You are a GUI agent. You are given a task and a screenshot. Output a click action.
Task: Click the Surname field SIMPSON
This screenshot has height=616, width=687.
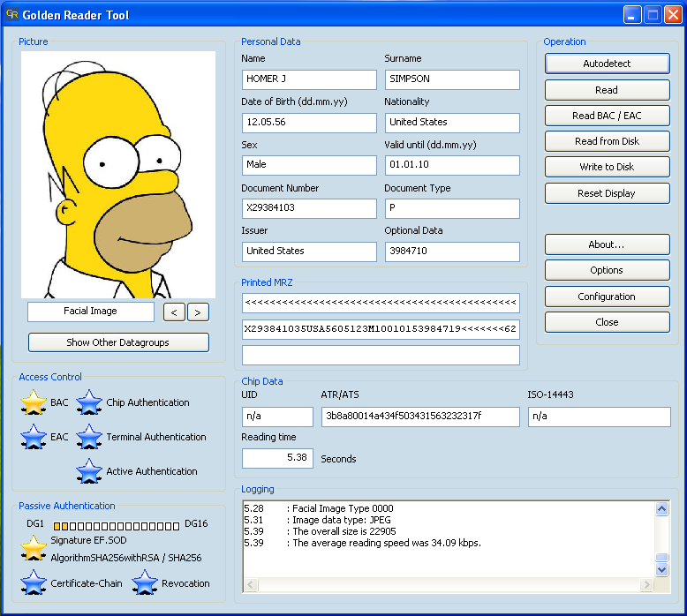(x=452, y=79)
